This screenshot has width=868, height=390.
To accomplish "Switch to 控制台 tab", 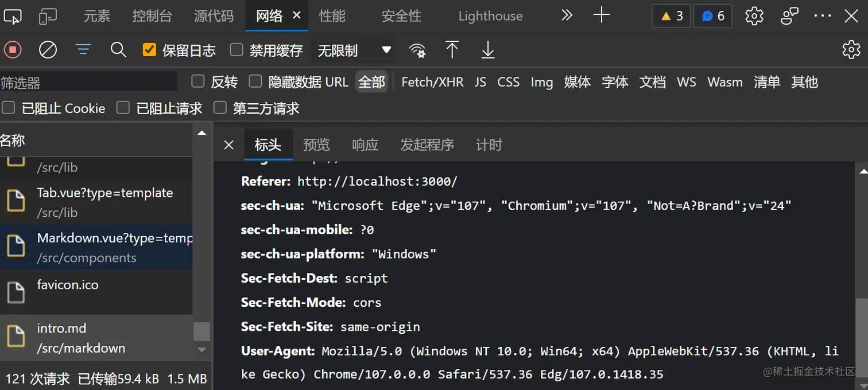I will (152, 16).
